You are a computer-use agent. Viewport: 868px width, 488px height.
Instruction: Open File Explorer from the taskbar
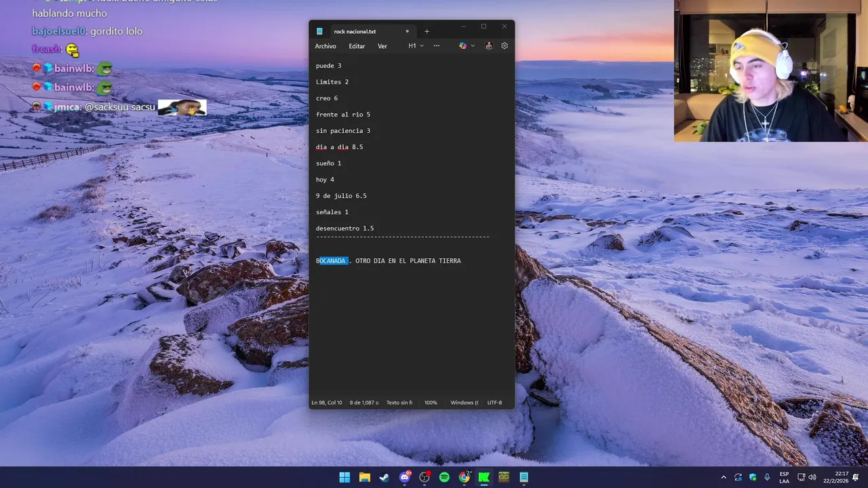point(364,477)
